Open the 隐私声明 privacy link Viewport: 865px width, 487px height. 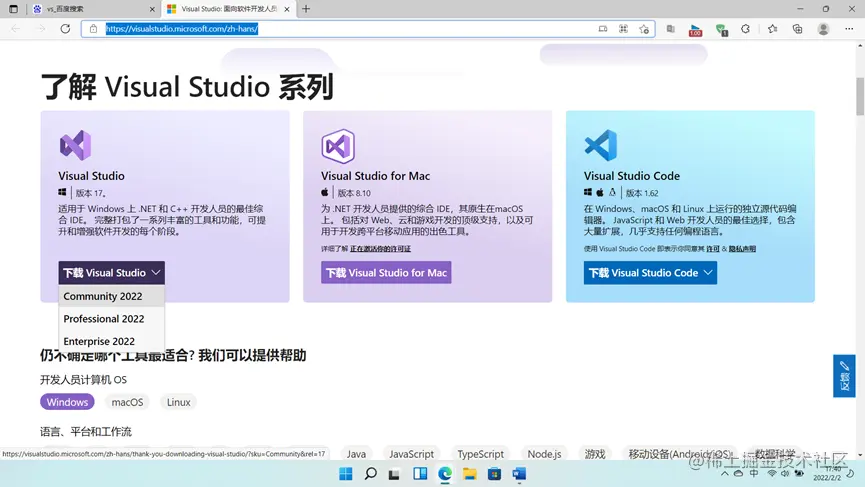click(x=742, y=249)
